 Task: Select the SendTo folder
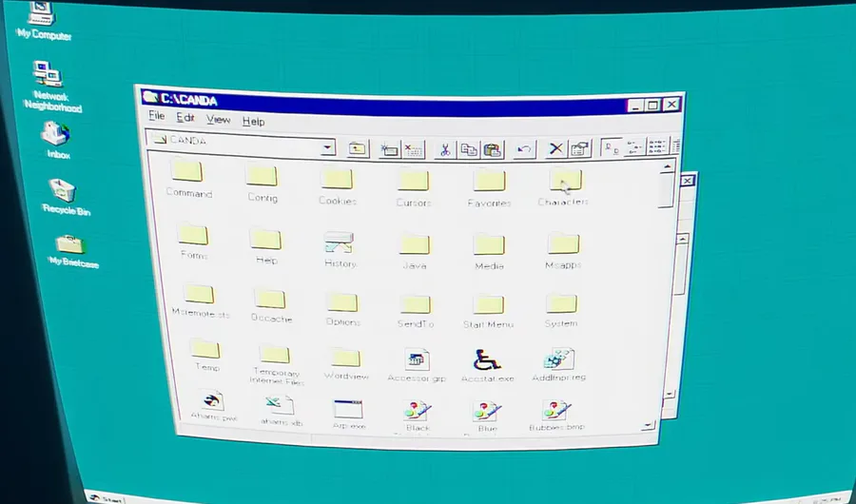coord(416,312)
